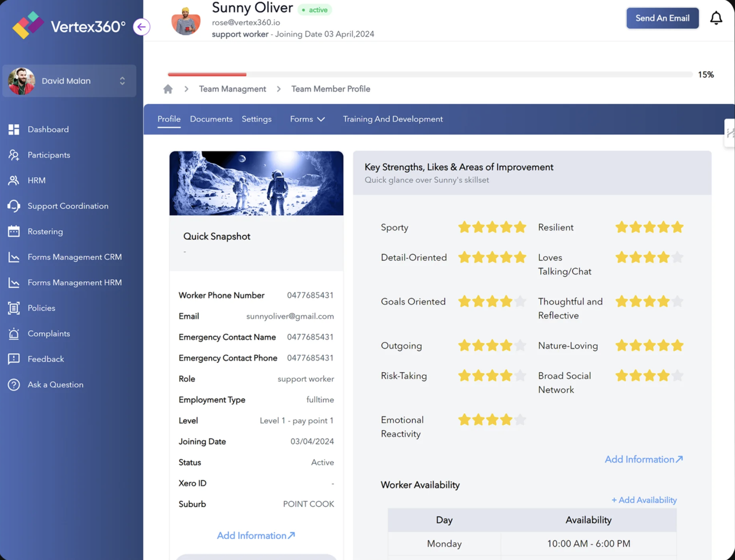Viewport: 735px width, 560px height.
Task: Go to home via breadcrumb house icon
Action: click(168, 89)
